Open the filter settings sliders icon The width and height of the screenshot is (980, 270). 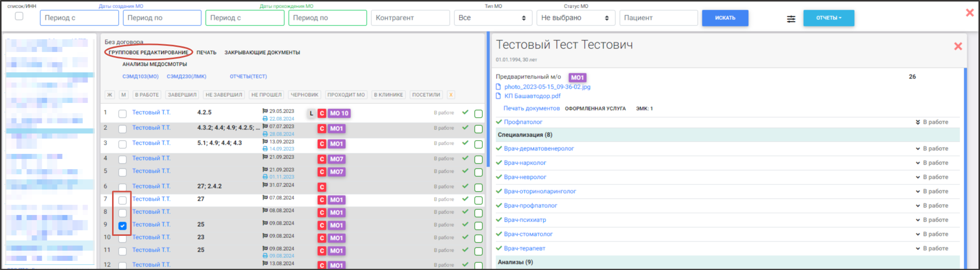point(791,19)
